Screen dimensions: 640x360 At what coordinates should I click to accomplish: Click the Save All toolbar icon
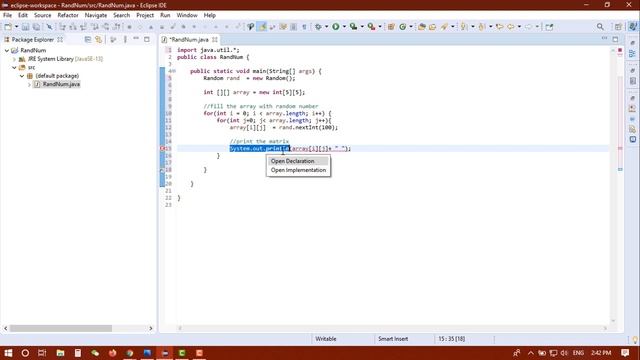[36, 27]
